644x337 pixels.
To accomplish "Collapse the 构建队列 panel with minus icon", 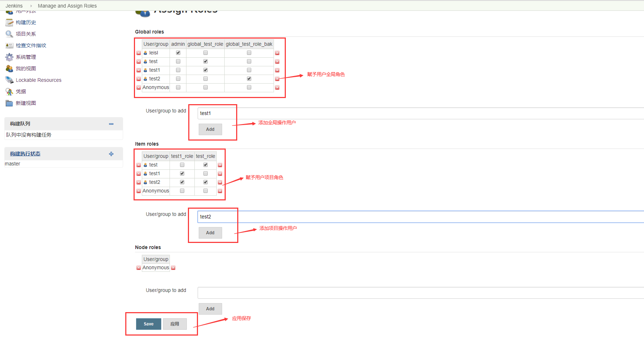I will (111, 124).
